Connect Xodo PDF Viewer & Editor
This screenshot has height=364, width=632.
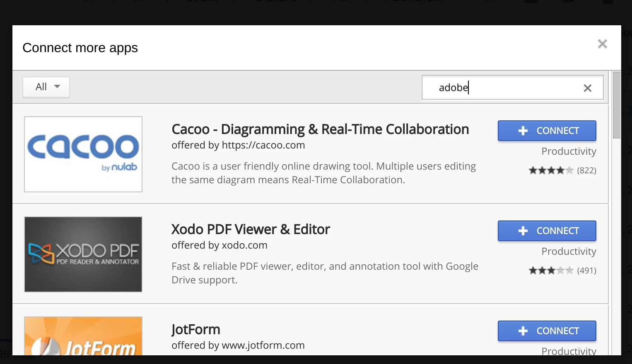point(547,231)
